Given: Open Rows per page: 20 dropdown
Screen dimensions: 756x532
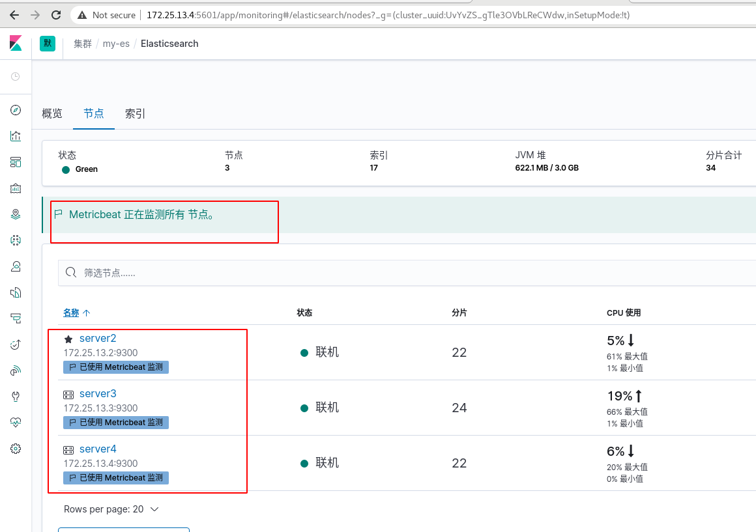Looking at the screenshot, I should pos(111,509).
